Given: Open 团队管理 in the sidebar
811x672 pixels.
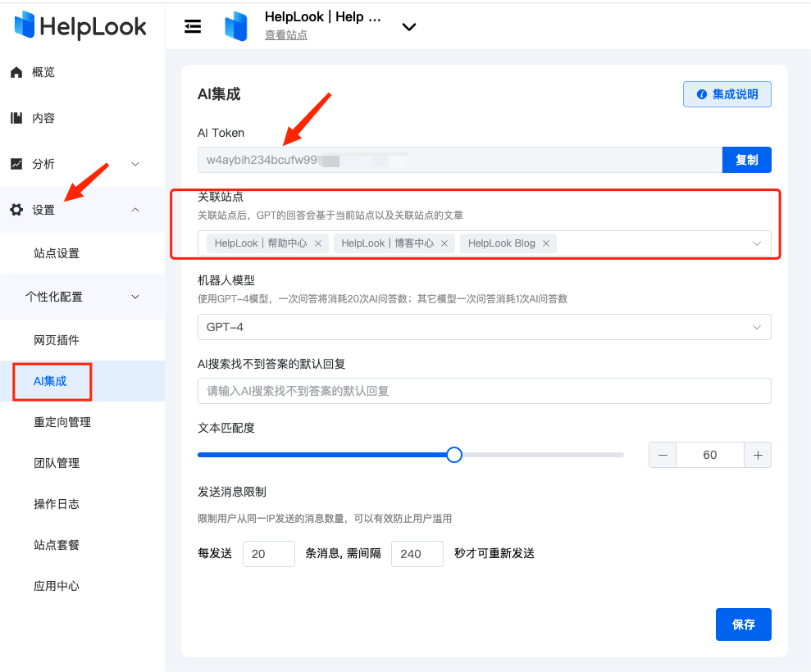Looking at the screenshot, I should pyautogui.click(x=57, y=463).
